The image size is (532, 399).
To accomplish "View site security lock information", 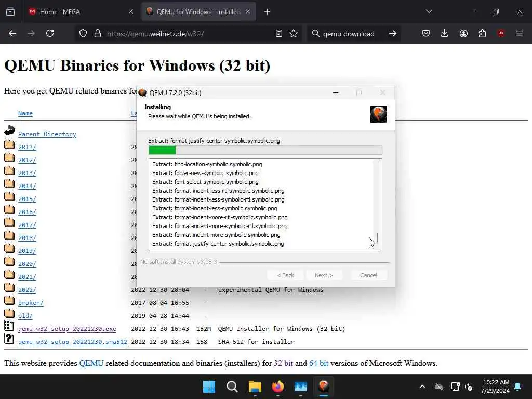I will pos(98,33).
